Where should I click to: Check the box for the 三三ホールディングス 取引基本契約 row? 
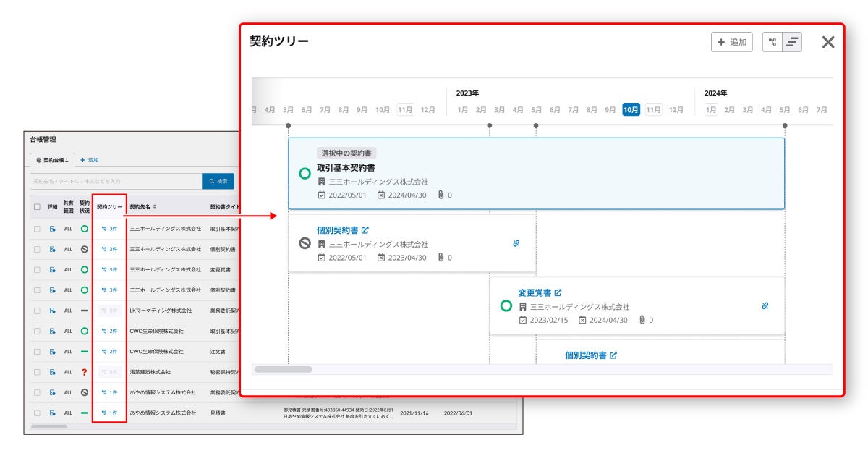(37, 229)
